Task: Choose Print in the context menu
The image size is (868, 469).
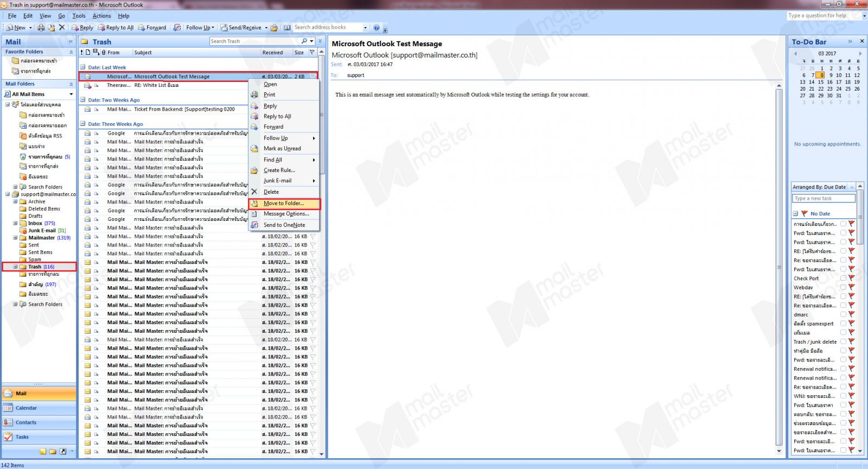Action: pos(284,94)
